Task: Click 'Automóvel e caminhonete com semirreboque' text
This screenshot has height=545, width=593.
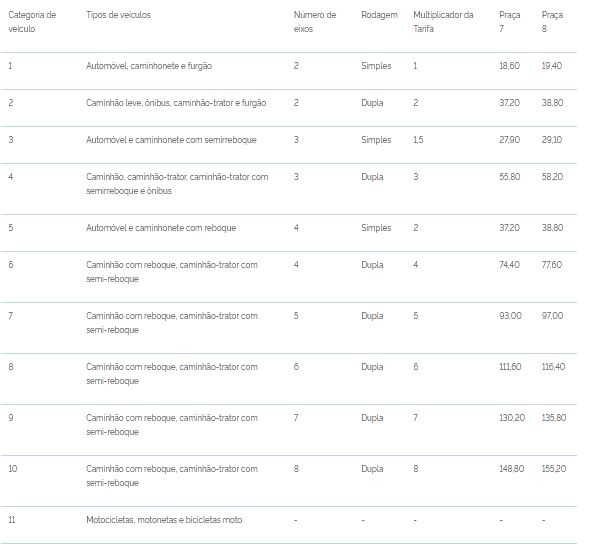Action: tap(171, 140)
